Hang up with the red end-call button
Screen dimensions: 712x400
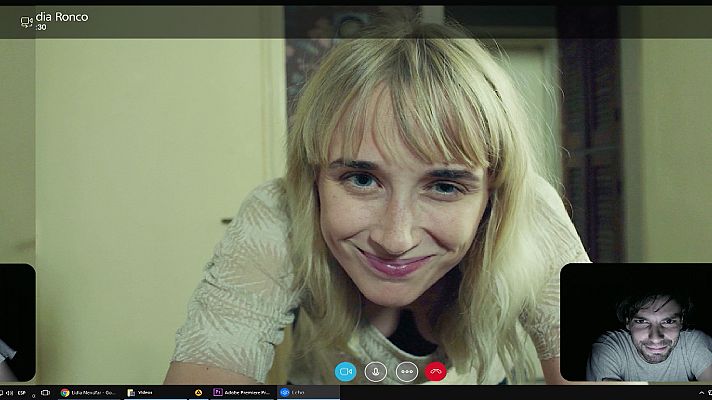(436, 371)
